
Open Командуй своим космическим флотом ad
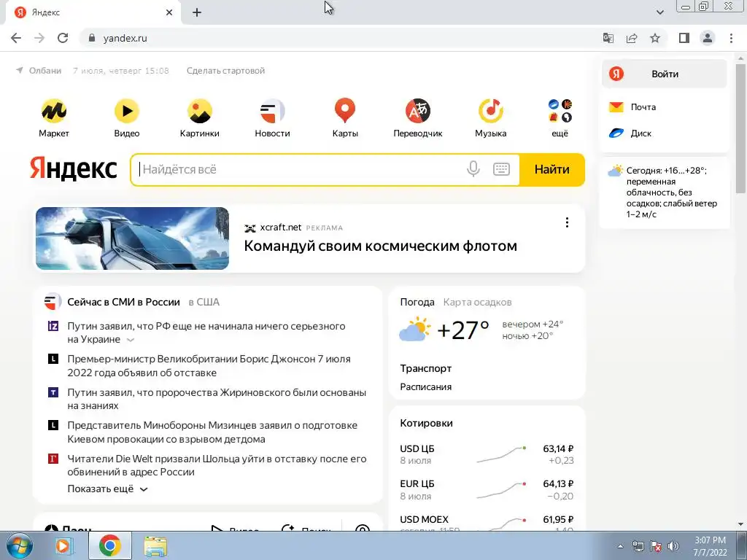[x=381, y=246]
